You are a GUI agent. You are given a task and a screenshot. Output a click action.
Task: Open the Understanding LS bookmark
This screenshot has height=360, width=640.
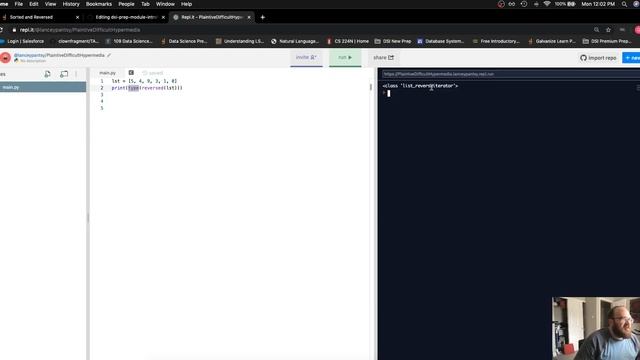click(x=240, y=41)
